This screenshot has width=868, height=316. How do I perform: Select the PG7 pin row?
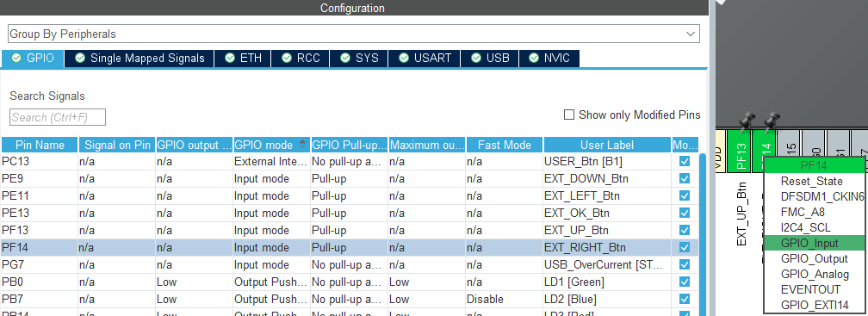(350, 264)
